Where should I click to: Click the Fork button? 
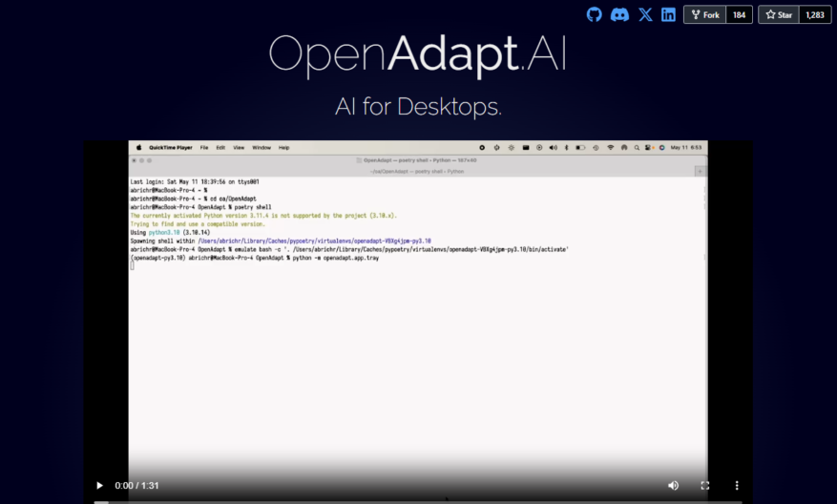coord(704,14)
